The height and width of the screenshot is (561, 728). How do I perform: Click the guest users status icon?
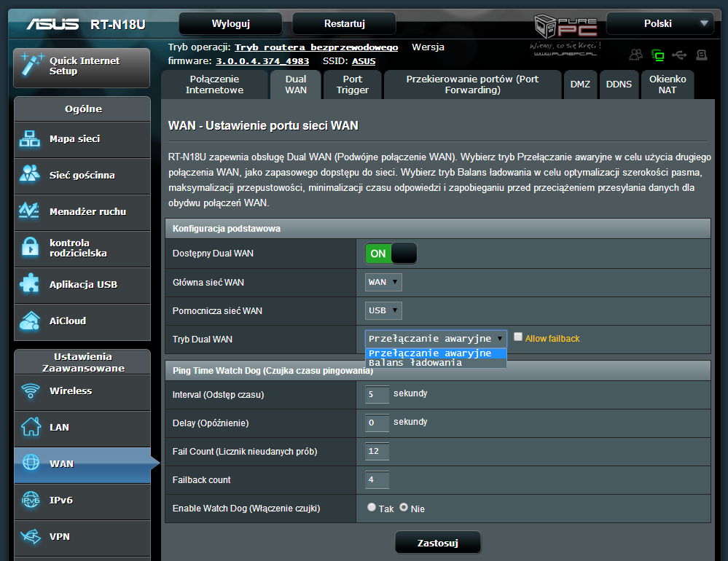[635, 55]
